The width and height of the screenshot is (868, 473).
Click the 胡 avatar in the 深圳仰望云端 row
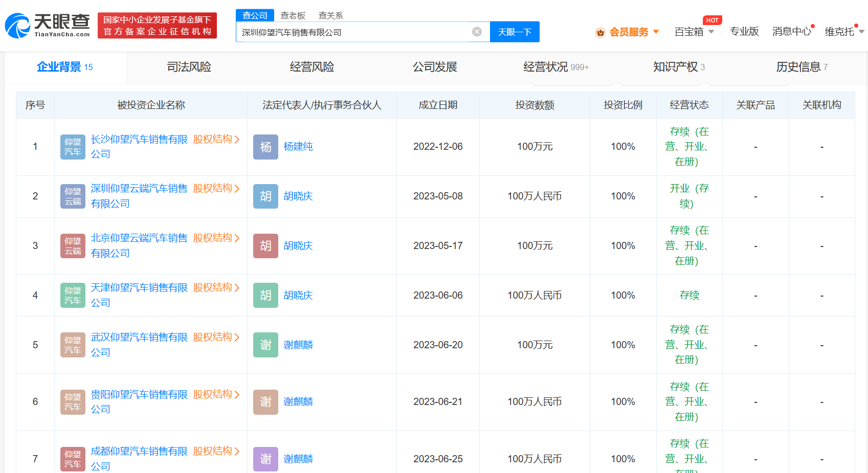(x=265, y=196)
